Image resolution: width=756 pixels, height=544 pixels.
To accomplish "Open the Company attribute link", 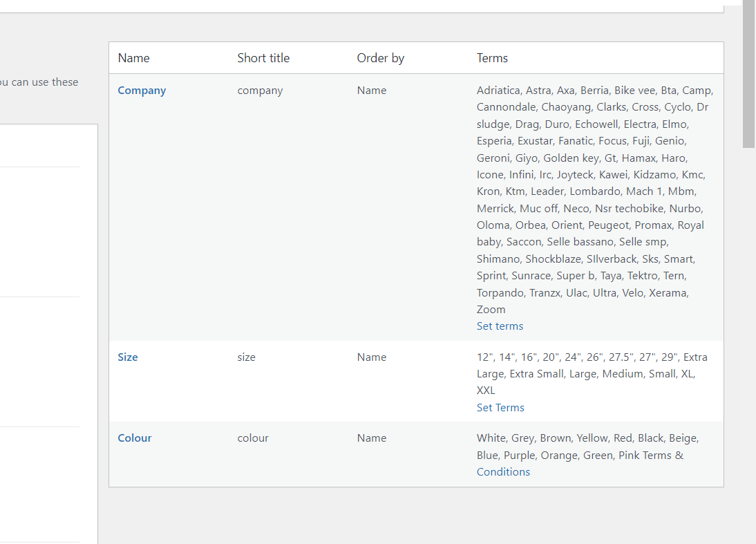I will pyautogui.click(x=142, y=91).
